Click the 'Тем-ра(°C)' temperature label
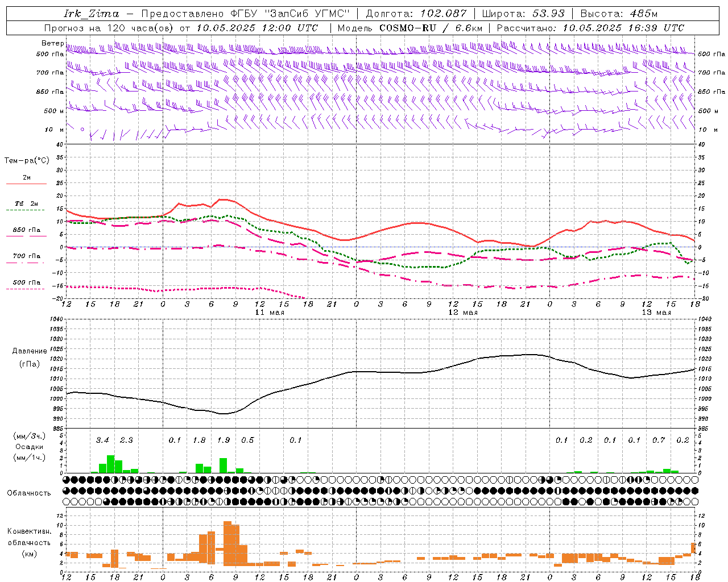 [27, 161]
